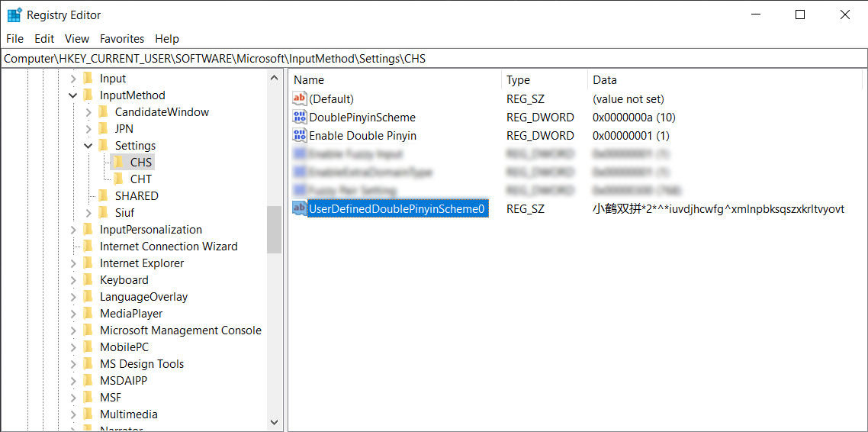The height and width of the screenshot is (432, 868).
Task: Open the Edit menu
Action: (x=44, y=39)
